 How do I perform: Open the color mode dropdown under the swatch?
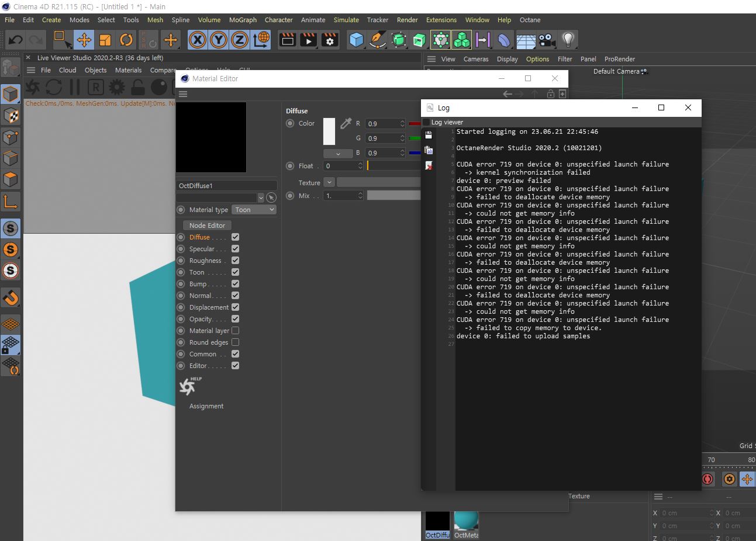pyautogui.click(x=337, y=153)
